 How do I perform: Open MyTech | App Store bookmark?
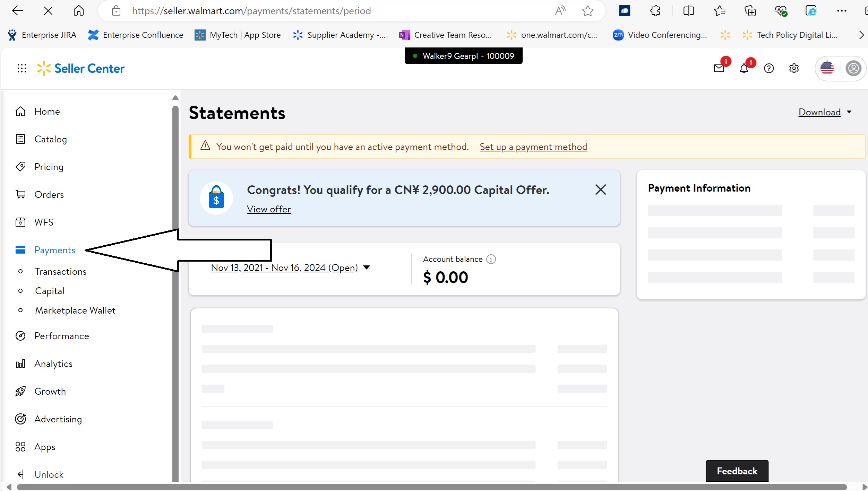(x=238, y=35)
